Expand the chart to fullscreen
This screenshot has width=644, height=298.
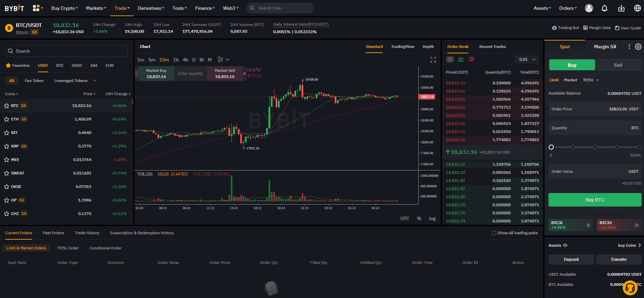coord(433,60)
